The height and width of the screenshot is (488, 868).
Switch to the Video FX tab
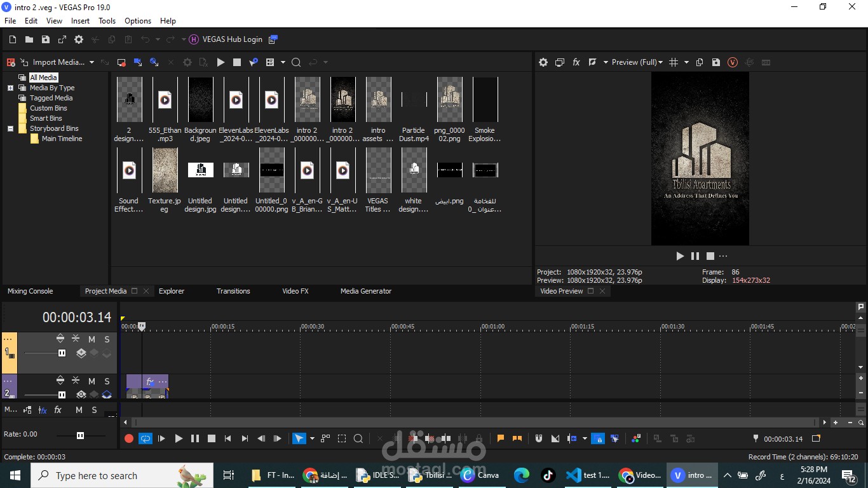click(x=295, y=291)
